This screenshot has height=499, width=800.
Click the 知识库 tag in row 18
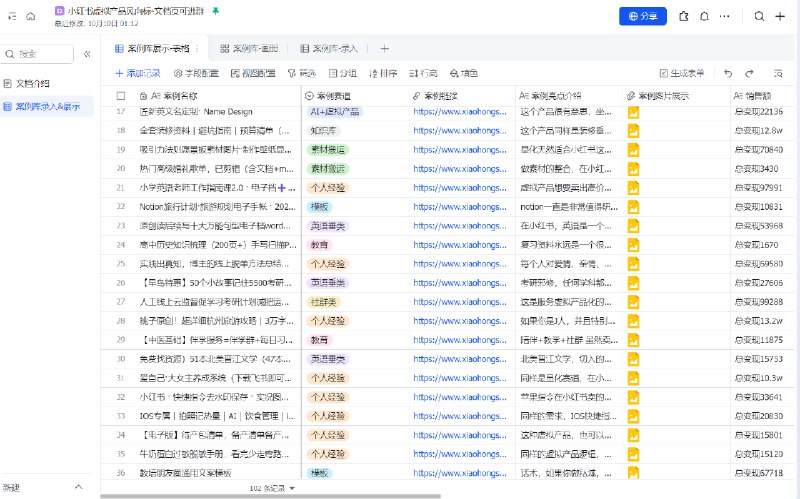(323, 131)
